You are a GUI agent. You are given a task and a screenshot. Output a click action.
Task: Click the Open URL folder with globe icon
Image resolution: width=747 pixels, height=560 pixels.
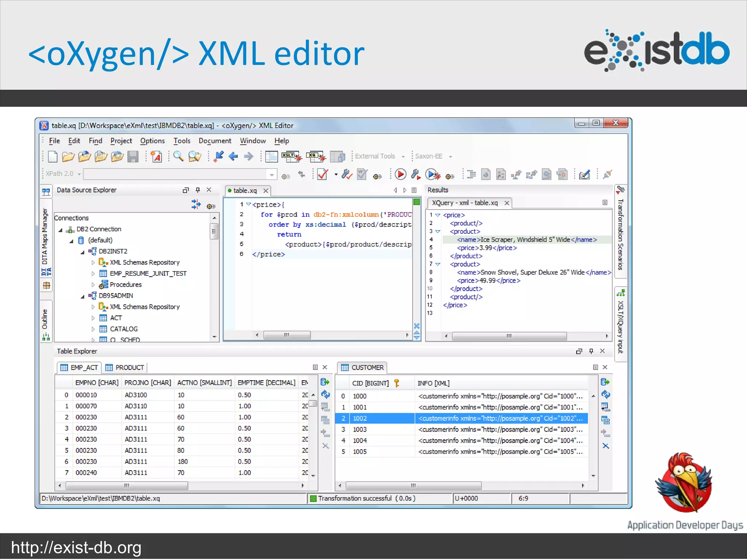(x=85, y=156)
